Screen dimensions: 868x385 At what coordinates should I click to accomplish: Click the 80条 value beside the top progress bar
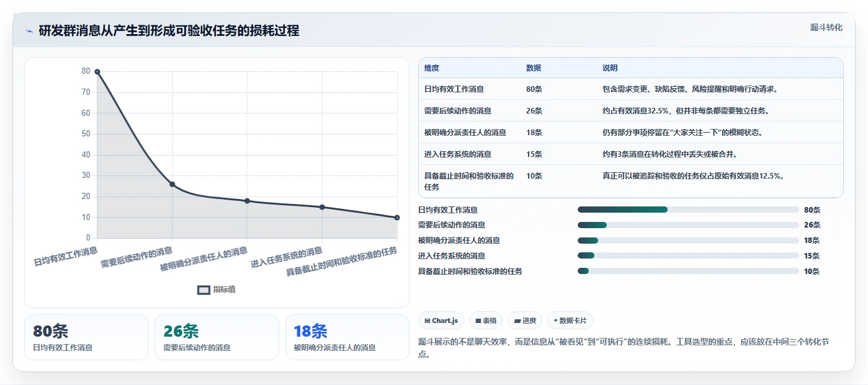point(812,210)
